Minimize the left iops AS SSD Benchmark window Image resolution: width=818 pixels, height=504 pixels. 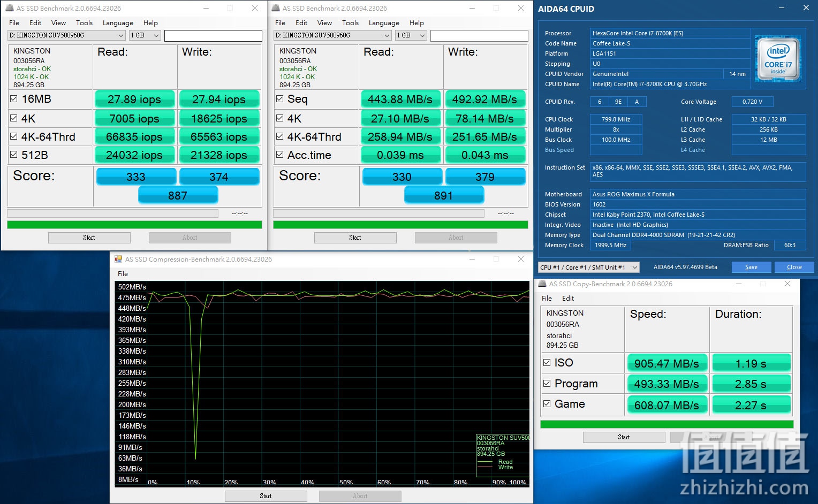click(x=207, y=8)
